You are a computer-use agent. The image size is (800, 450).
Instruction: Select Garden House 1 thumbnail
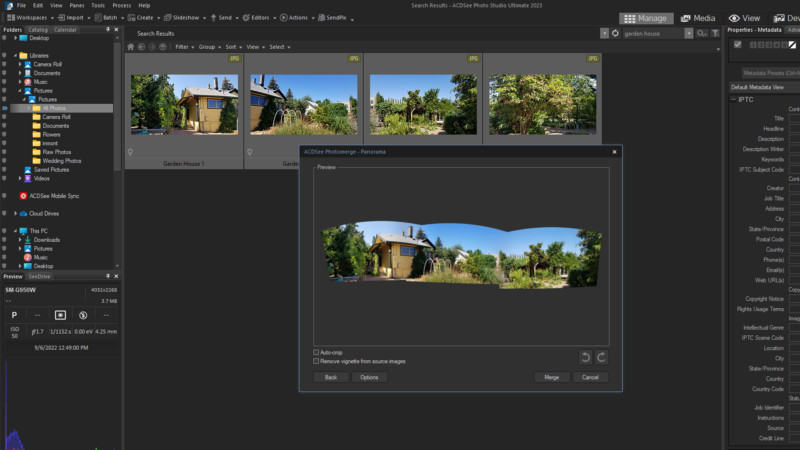click(184, 105)
